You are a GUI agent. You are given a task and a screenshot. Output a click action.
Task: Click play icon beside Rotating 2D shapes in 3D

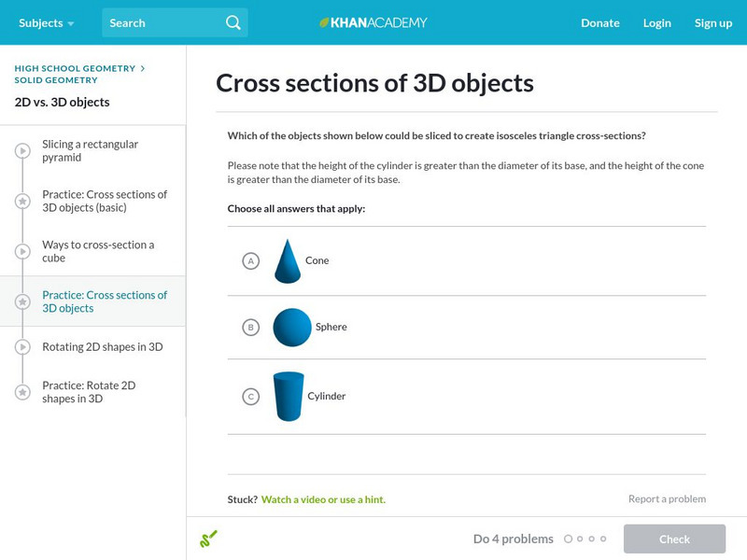(22, 347)
